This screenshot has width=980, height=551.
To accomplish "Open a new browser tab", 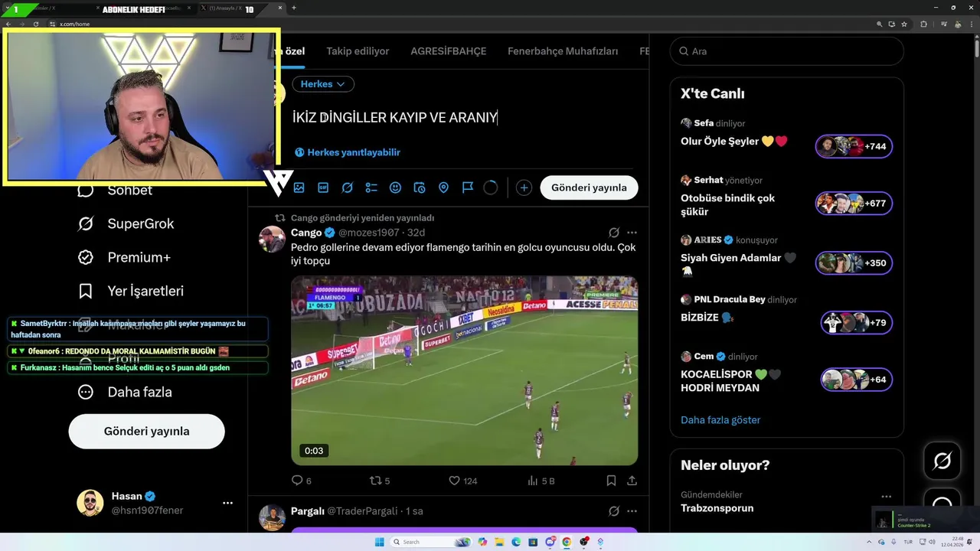I will (x=294, y=8).
